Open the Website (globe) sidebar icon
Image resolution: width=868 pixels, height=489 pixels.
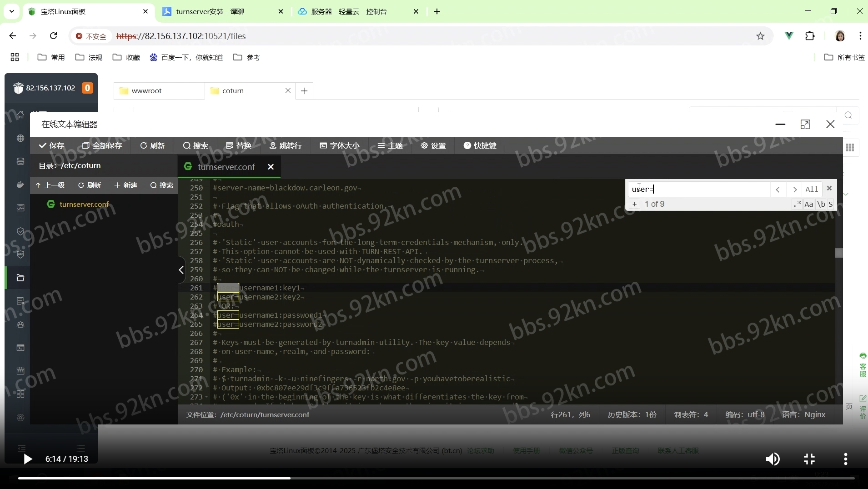coord(20,138)
